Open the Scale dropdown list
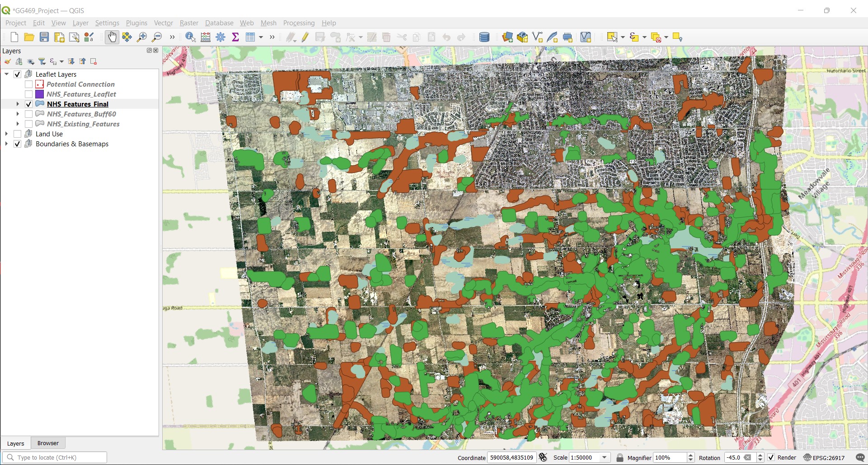Viewport: 868px width, 465px height. point(604,457)
